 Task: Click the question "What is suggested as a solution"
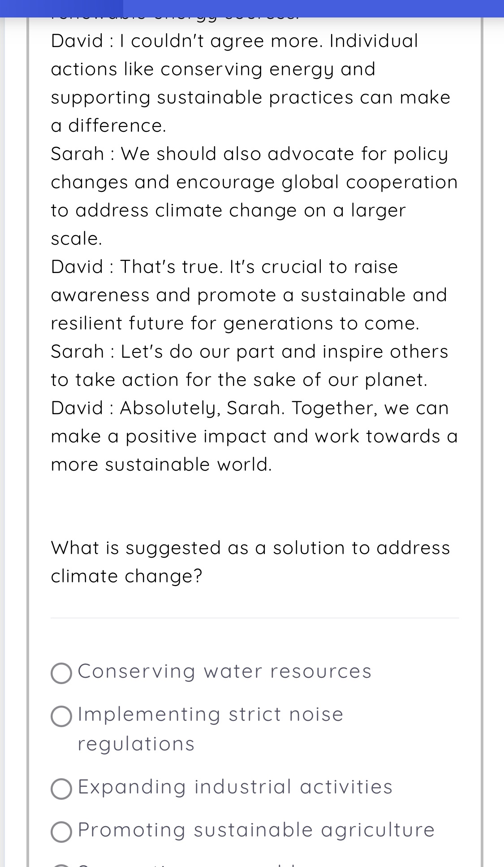pyautogui.click(x=250, y=548)
